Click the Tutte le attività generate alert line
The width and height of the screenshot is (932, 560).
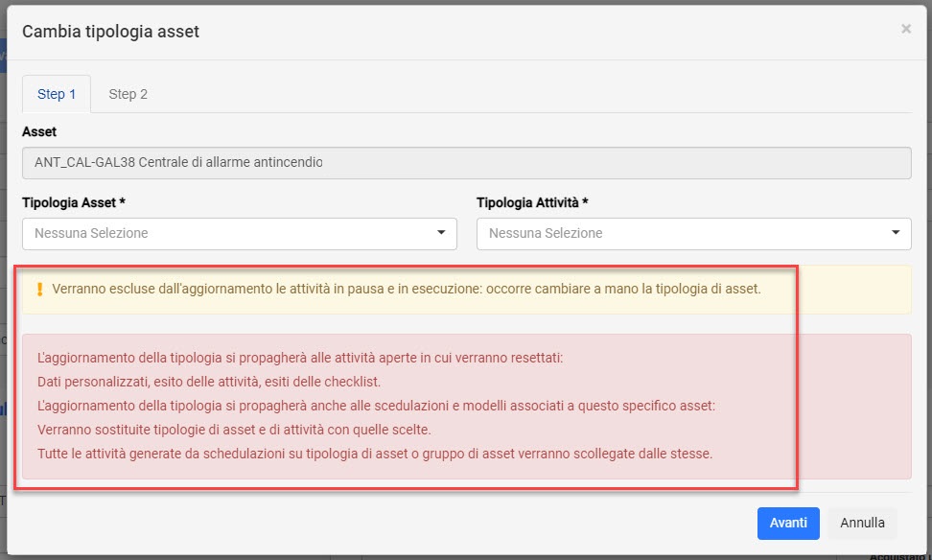click(375, 454)
